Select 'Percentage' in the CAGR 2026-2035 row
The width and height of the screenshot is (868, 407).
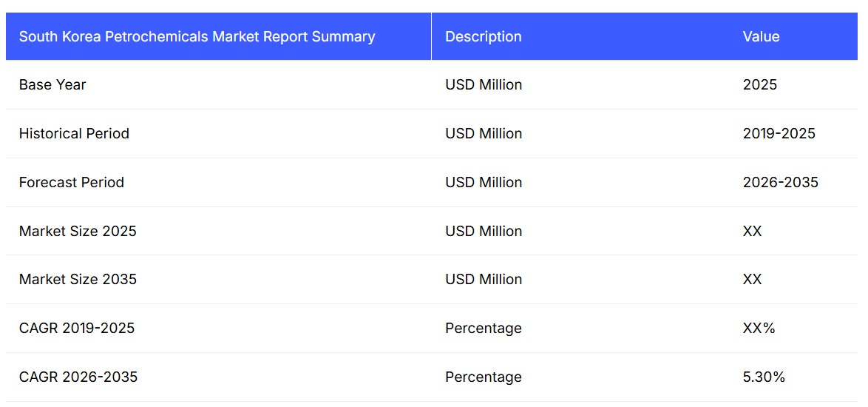point(483,377)
